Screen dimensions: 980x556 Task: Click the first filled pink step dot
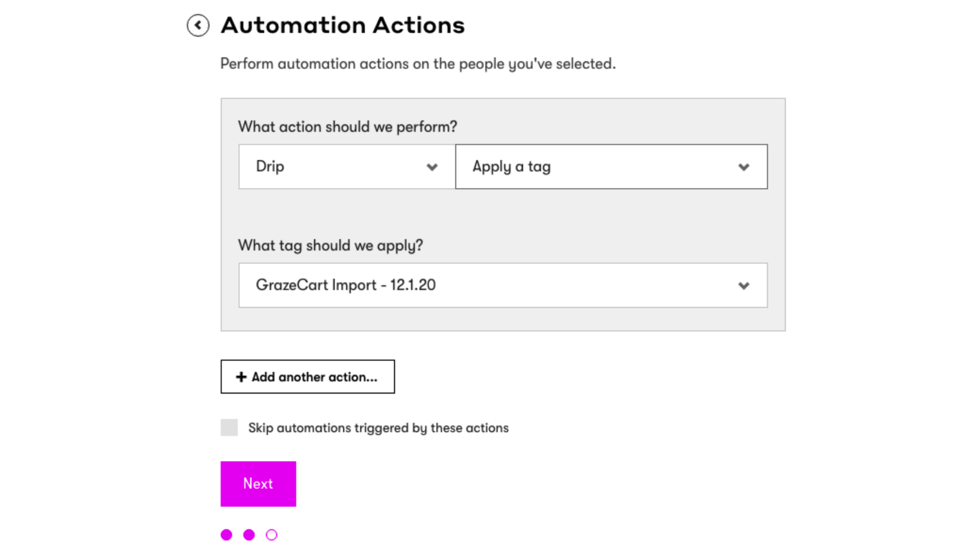tap(226, 535)
